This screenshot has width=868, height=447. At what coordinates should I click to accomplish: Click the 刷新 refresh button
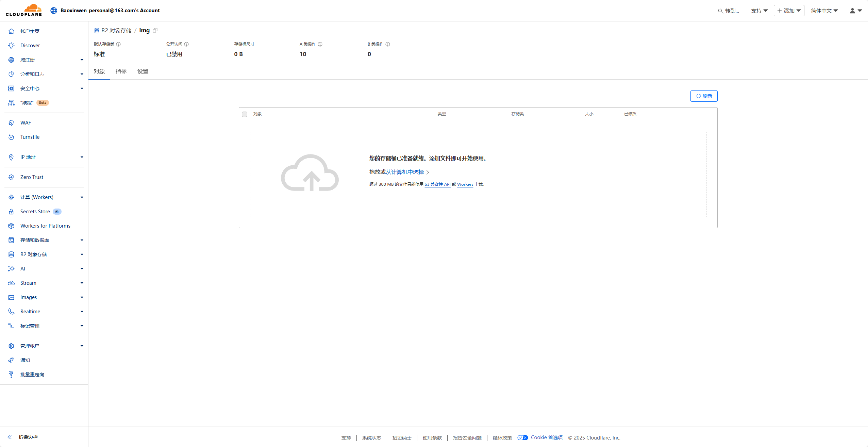[x=704, y=96]
